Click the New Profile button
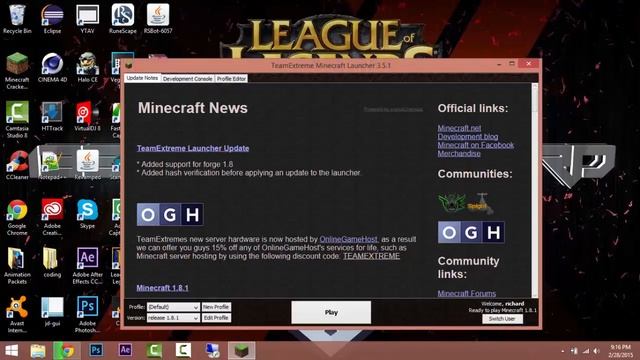 pyautogui.click(x=216, y=307)
